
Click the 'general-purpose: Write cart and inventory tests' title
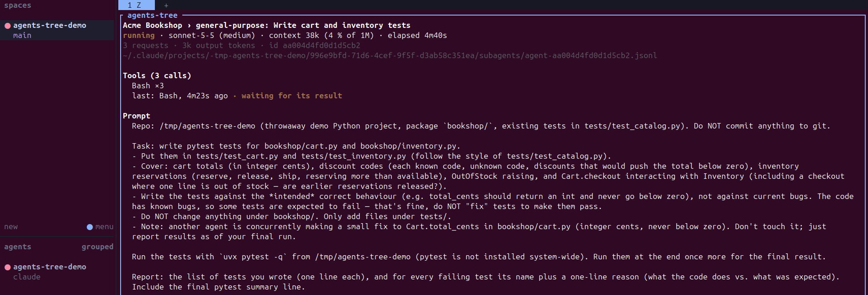coord(303,26)
